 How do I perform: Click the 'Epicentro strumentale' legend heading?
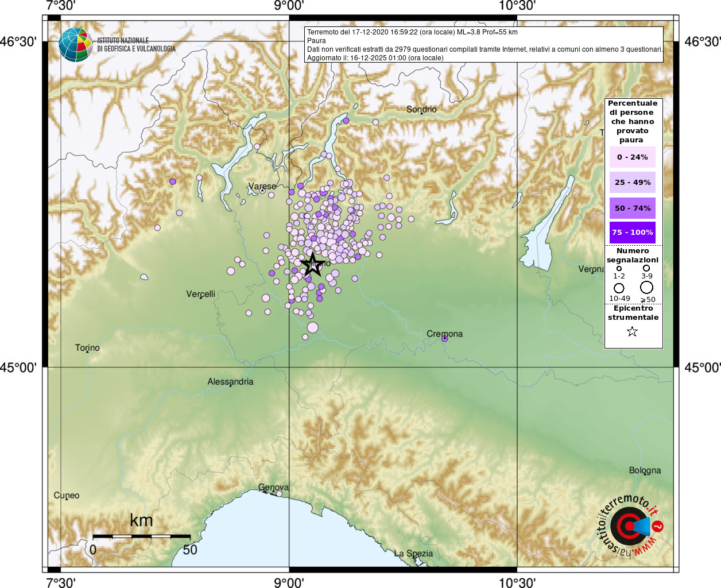[633, 313]
